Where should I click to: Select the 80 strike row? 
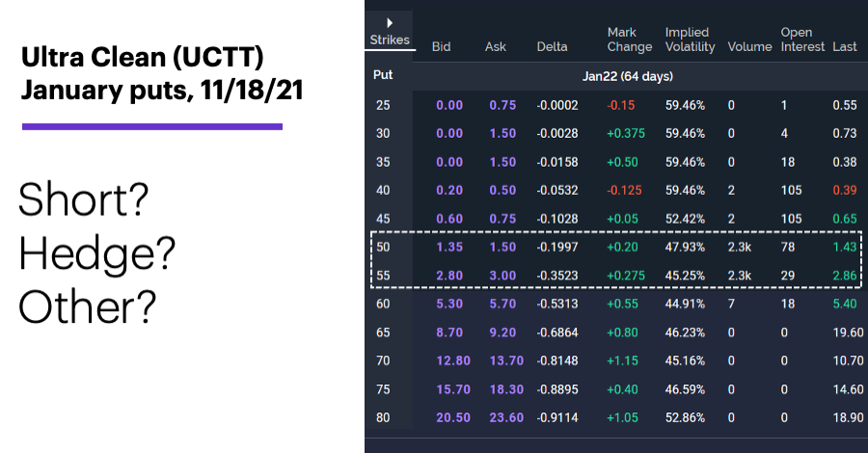(616, 417)
